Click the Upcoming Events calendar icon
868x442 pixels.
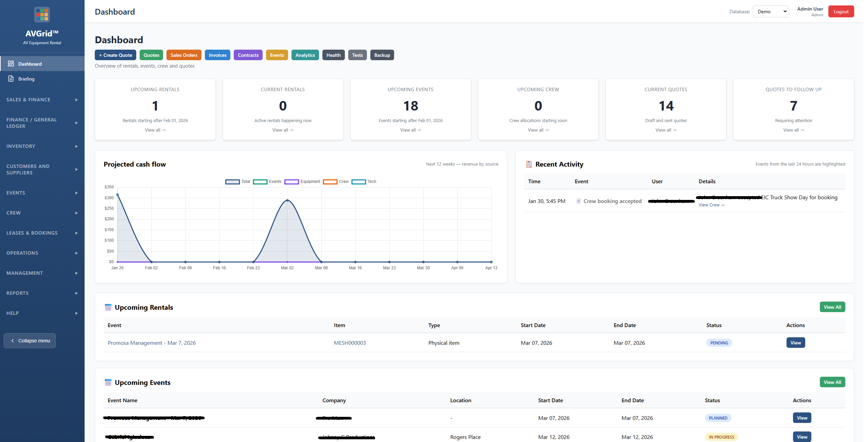coord(108,382)
